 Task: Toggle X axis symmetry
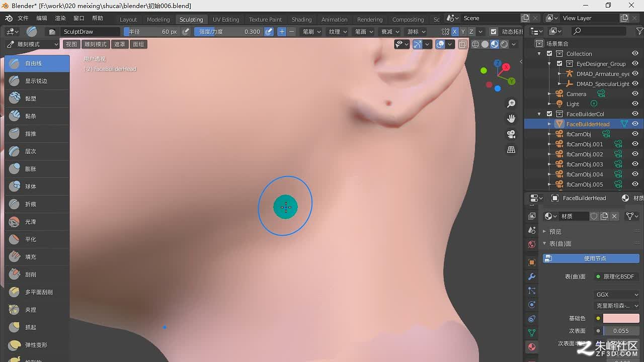click(454, 32)
